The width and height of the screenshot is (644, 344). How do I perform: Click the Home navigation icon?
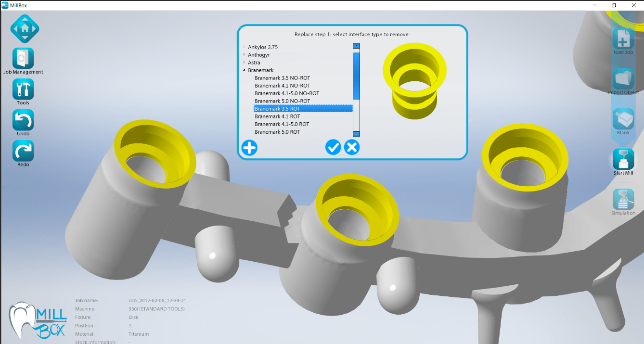(x=25, y=28)
